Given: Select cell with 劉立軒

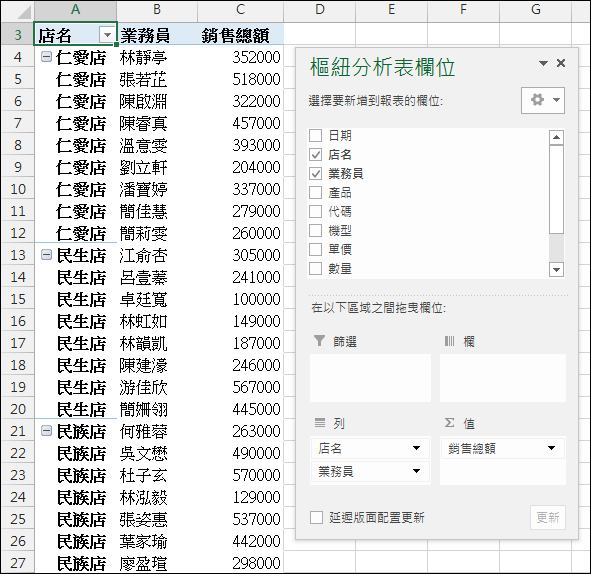Looking at the screenshot, I should 157,167.
